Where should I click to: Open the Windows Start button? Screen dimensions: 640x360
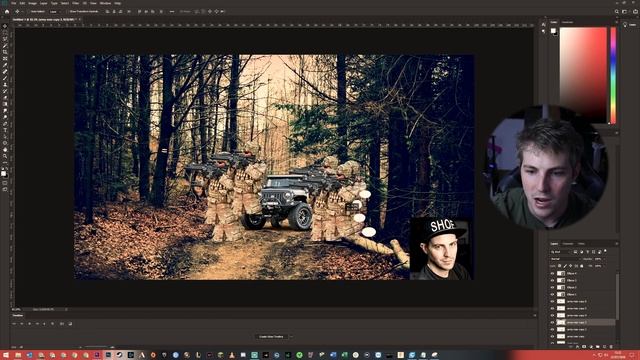coord(6,355)
